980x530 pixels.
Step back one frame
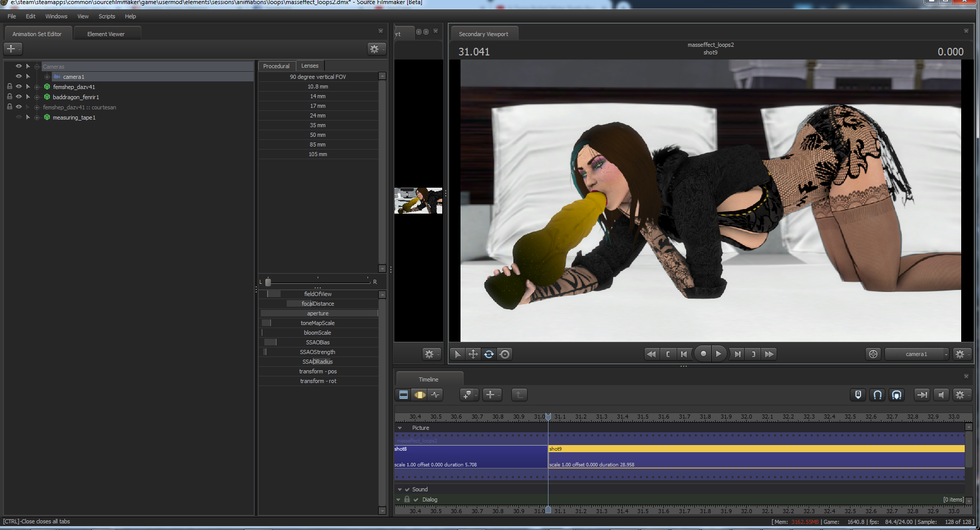click(x=684, y=354)
